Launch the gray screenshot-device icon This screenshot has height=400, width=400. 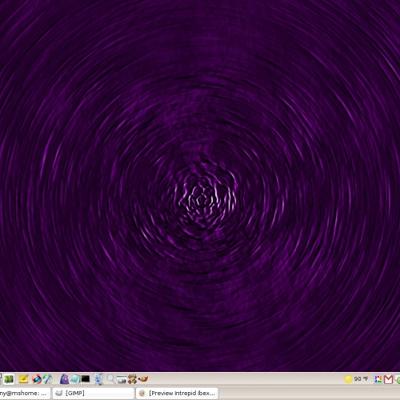coord(121,379)
